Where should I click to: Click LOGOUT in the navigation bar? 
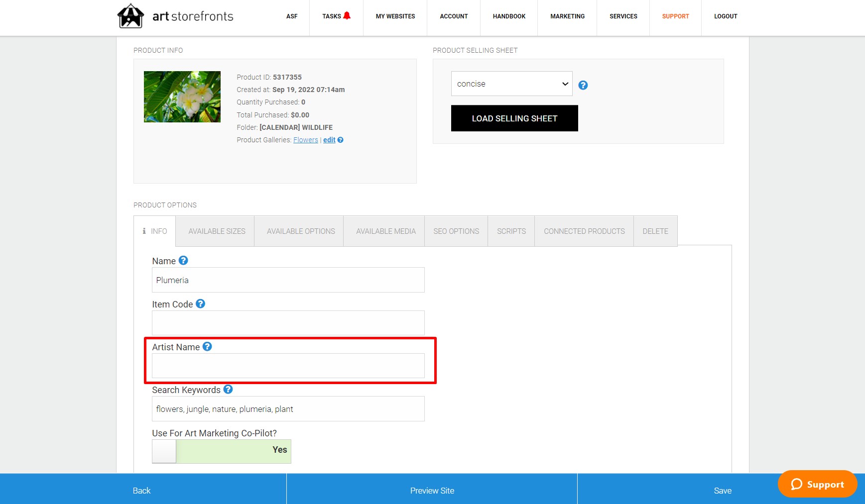pos(726,16)
